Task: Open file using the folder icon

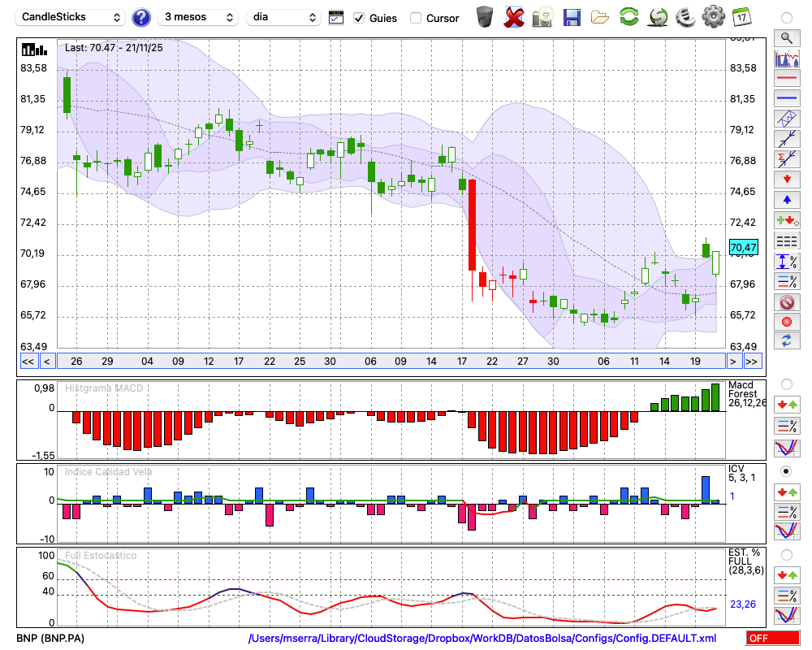Action: pyautogui.click(x=600, y=18)
